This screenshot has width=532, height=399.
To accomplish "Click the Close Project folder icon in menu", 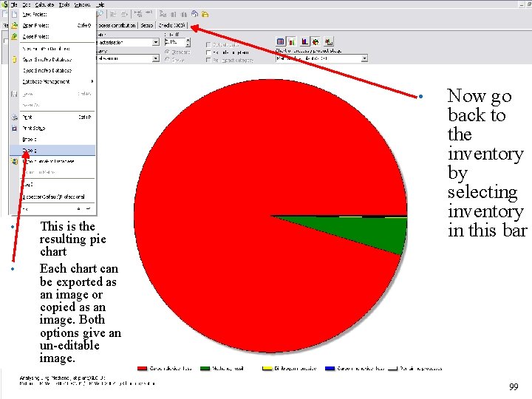I will coord(14,36).
